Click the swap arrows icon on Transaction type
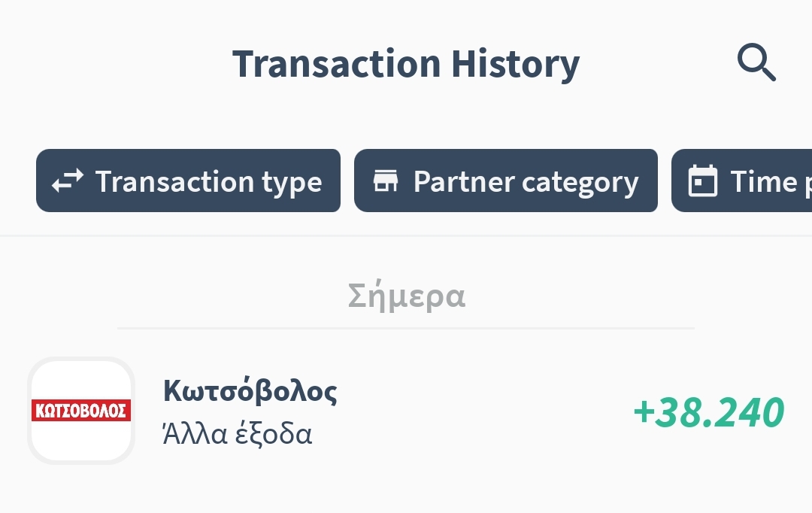The width and height of the screenshot is (812, 513). tap(68, 181)
